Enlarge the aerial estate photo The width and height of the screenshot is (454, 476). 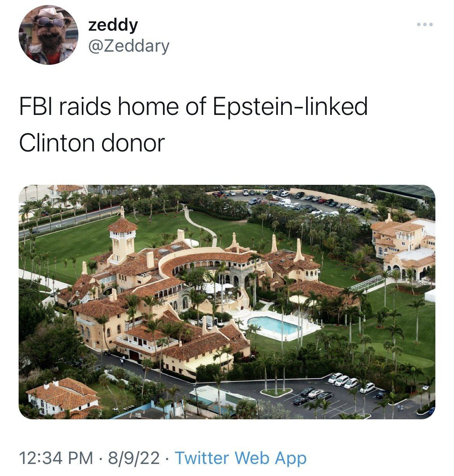point(227,302)
